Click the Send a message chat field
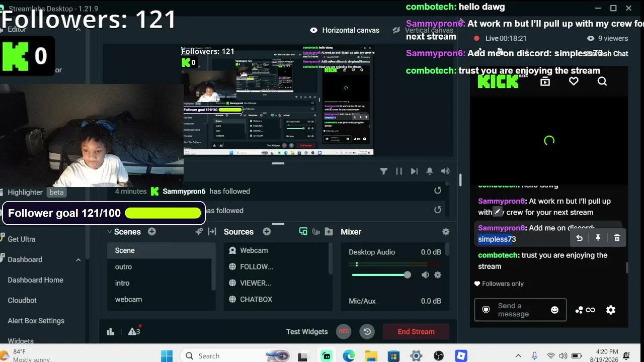 pos(520,310)
